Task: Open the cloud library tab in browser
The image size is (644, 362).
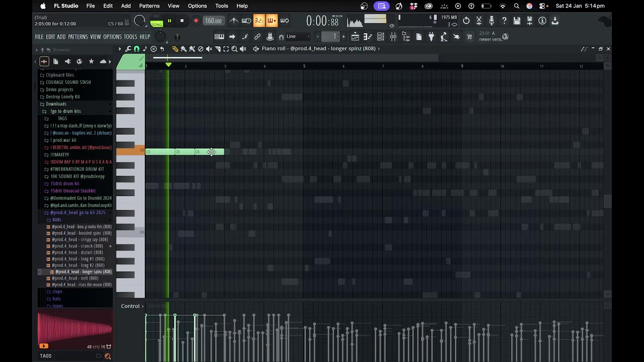Action: (x=103, y=61)
